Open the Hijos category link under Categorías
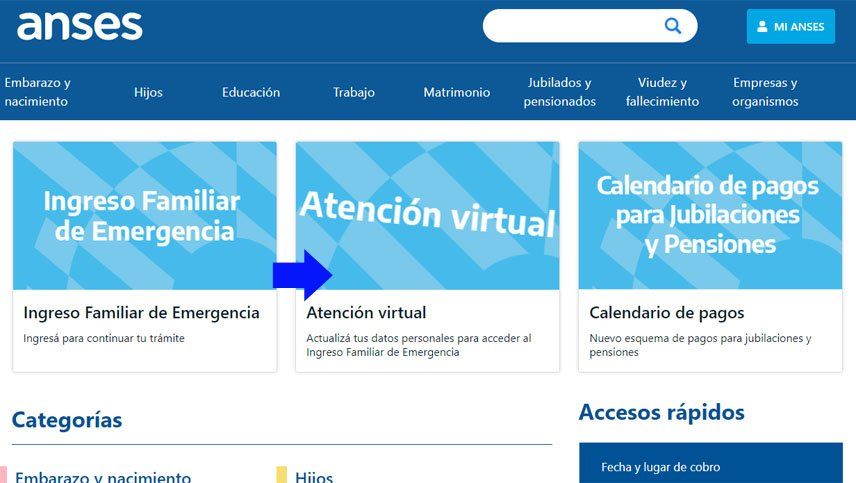Viewport: 856px width, 483px height. [x=314, y=477]
